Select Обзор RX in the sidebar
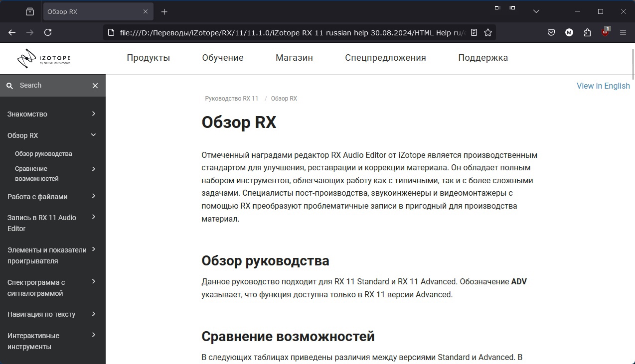This screenshot has width=635, height=364. point(22,135)
